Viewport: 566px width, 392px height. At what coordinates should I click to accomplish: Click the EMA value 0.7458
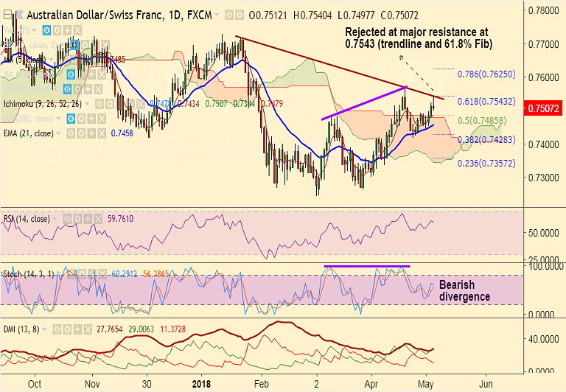click(122, 133)
